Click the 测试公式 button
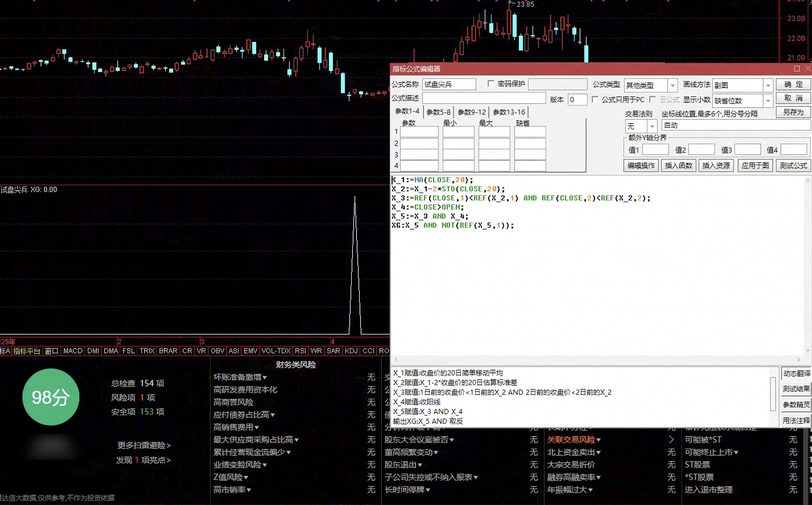This screenshot has width=812, height=505. tap(793, 165)
